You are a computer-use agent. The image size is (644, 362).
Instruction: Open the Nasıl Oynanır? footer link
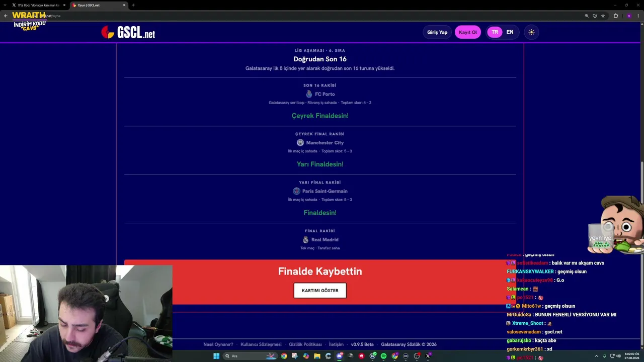click(218, 344)
